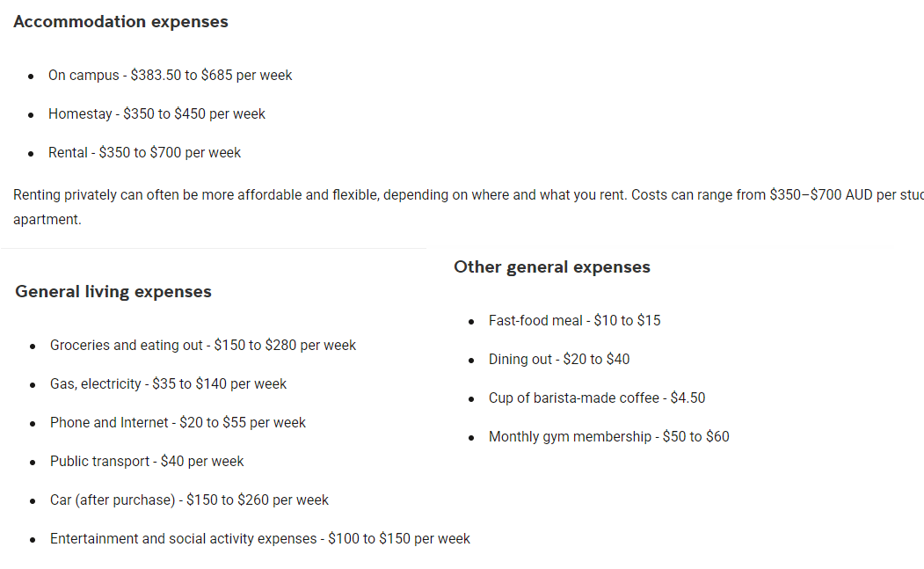Click the bullet before On campus
This screenshot has height=569, width=924.
(x=31, y=77)
